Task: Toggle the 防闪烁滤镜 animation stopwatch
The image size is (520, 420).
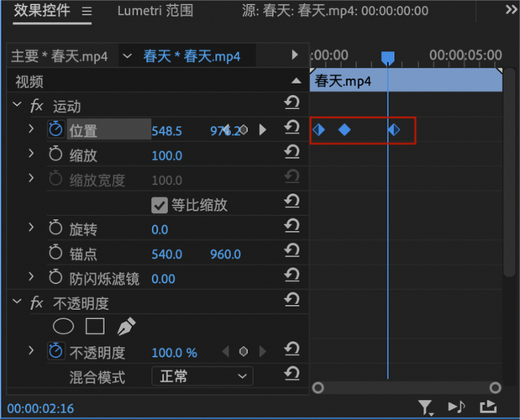Action: point(55,277)
